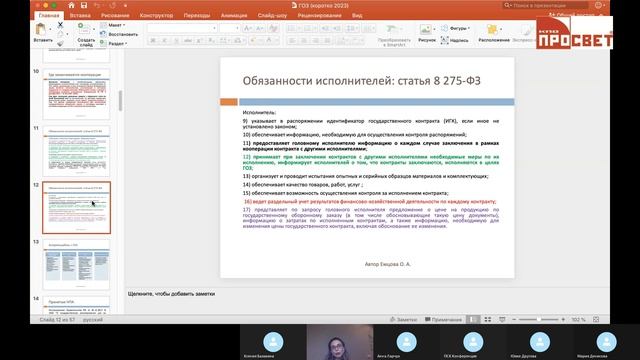Open the Вид tab
640x360 pixels.
[357, 16]
